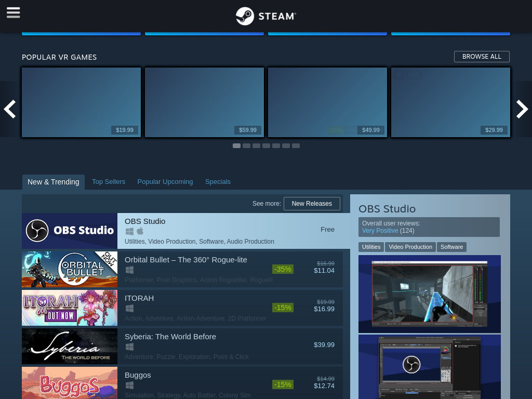Click Windows icon in Buggos row
This screenshot has width=532, height=399.
point(129,385)
